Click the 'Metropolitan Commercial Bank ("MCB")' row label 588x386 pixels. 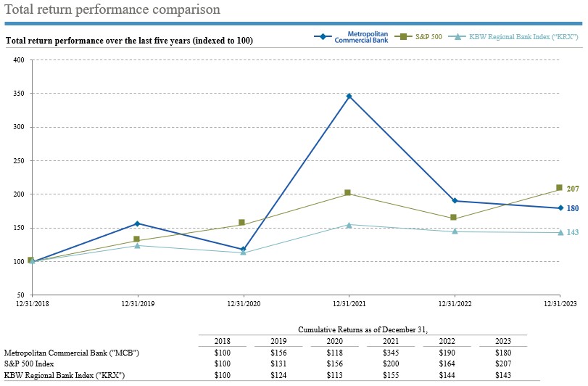(72, 353)
